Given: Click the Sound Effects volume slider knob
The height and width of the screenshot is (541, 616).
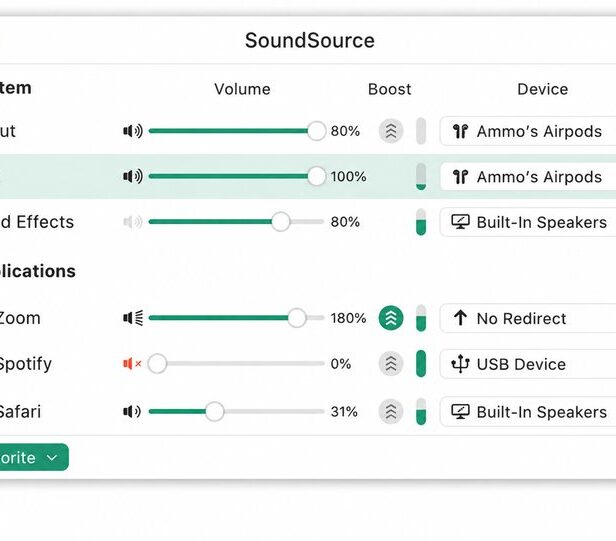Looking at the screenshot, I should 280,222.
